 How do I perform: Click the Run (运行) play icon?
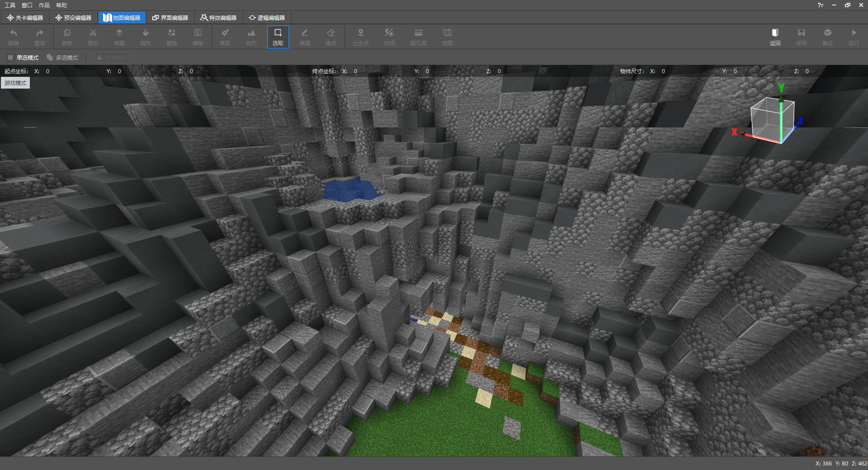(x=854, y=37)
